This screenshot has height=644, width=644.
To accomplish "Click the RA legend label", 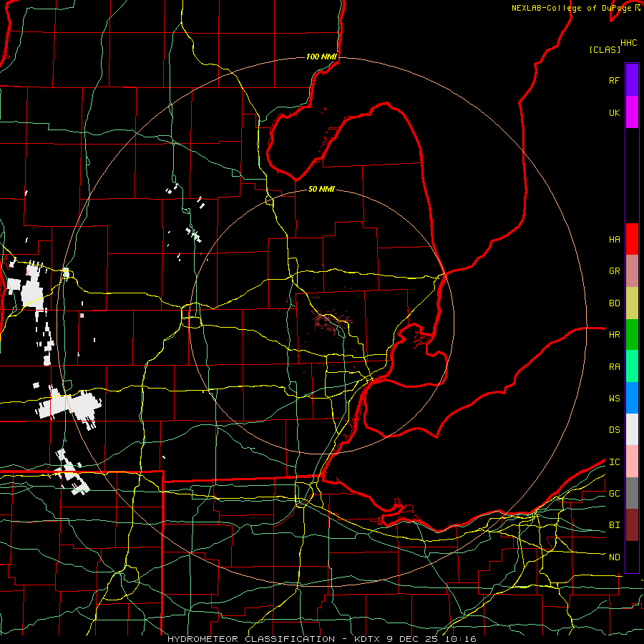I will coord(614,367).
